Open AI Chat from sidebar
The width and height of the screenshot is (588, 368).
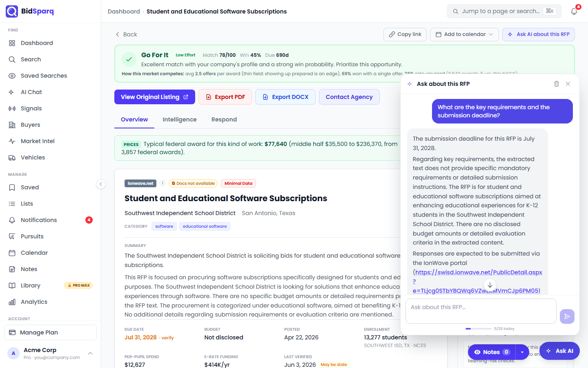pyautogui.click(x=51, y=92)
